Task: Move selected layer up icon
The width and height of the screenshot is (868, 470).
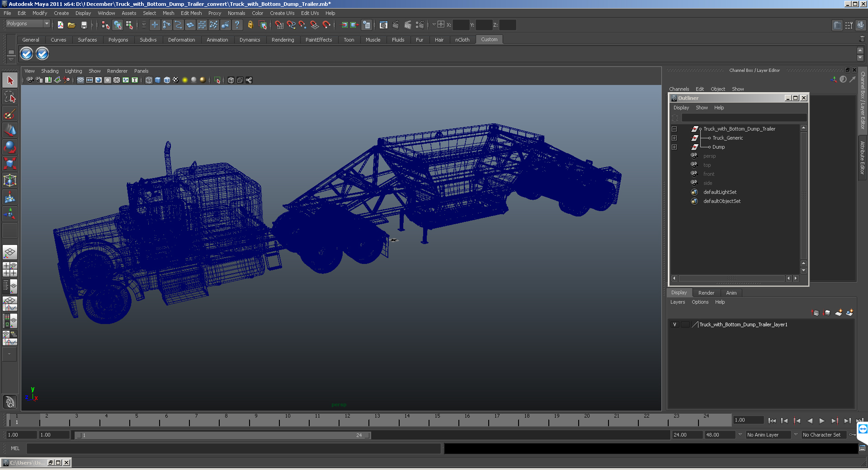Action: (816, 312)
